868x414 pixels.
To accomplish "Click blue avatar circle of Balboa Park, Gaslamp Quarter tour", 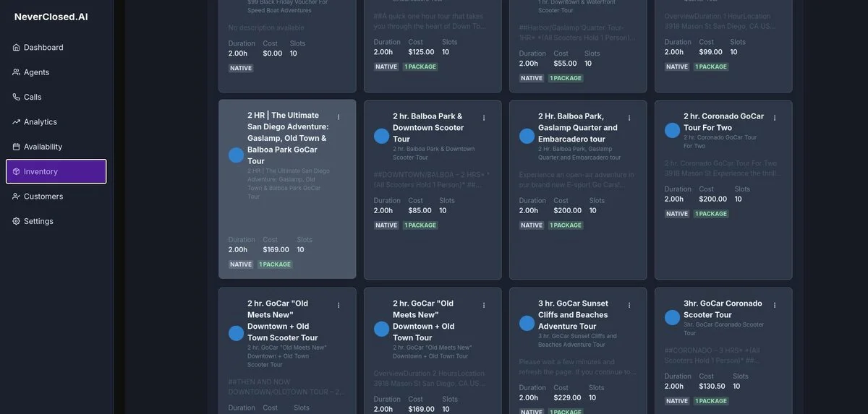I will 527,136.
